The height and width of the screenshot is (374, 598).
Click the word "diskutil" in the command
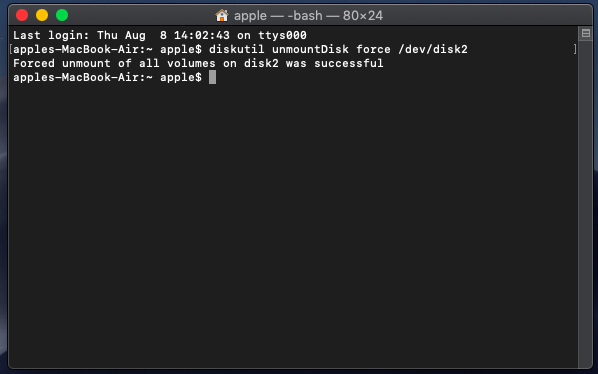(x=236, y=50)
